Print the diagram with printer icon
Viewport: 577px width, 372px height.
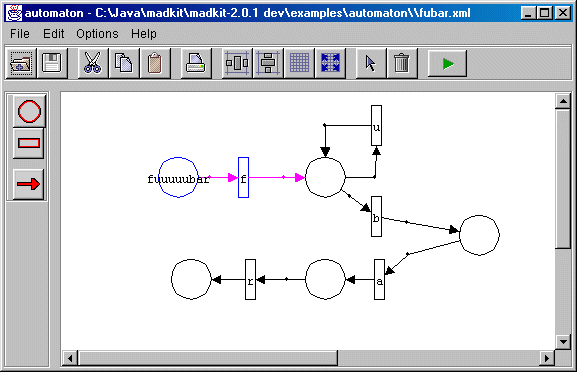pos(196,63)
